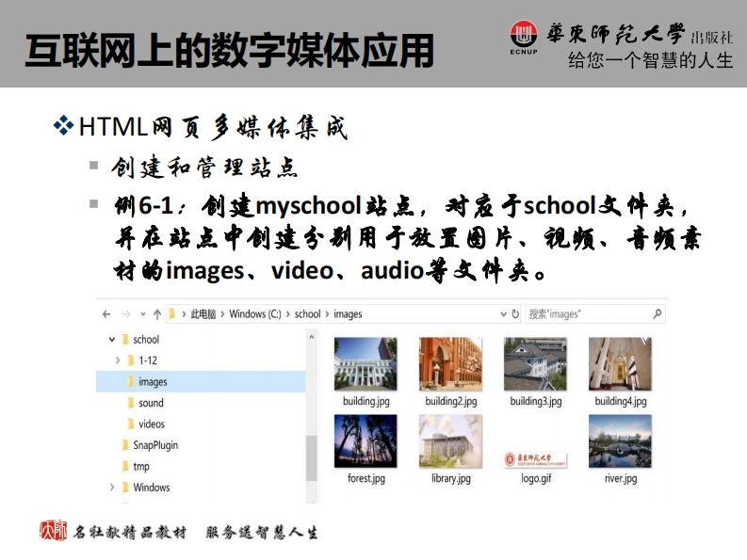Viewport: 747px width, 560px height.
Task: Select the sound folder in tree
Action: [x=151, y=403]
